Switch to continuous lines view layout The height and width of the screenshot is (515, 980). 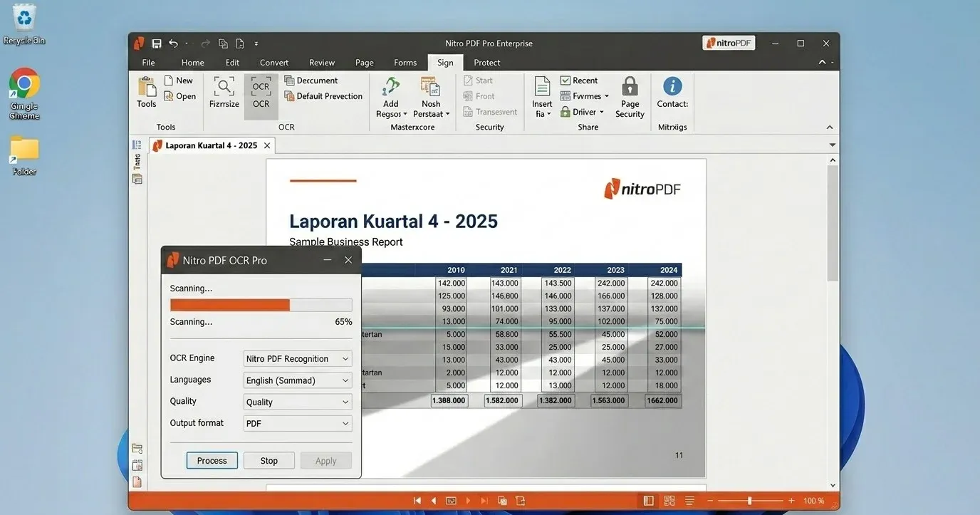[689, 501]
